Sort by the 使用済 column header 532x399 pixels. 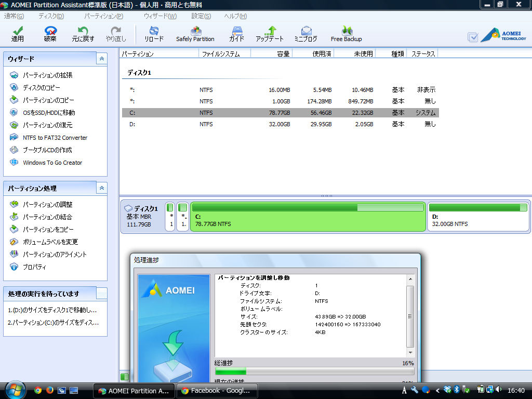[313, 54]
